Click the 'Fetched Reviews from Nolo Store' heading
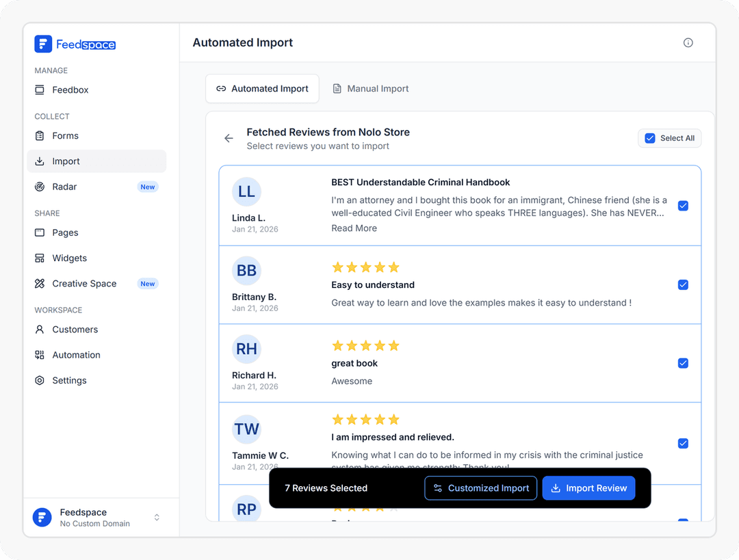The image size is (739, 560). 328,132
